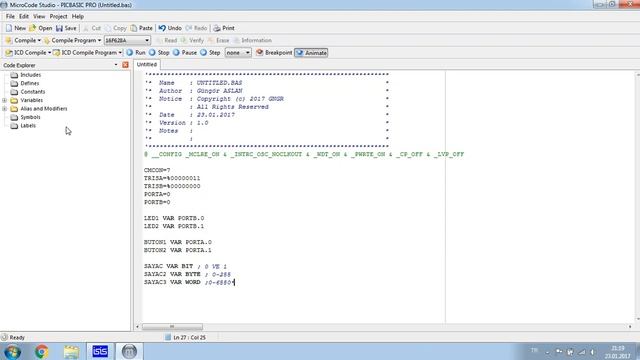Open the Code Explorer panel dropdown arrow
This screenshot has width=640, height=360.
pyautogui.click(x=116, y=65)
